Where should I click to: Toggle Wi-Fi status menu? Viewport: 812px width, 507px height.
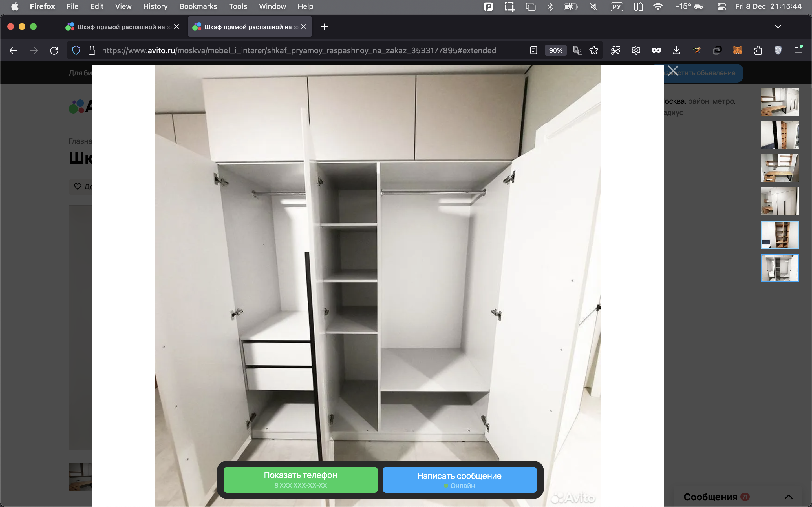click(658, 7)
